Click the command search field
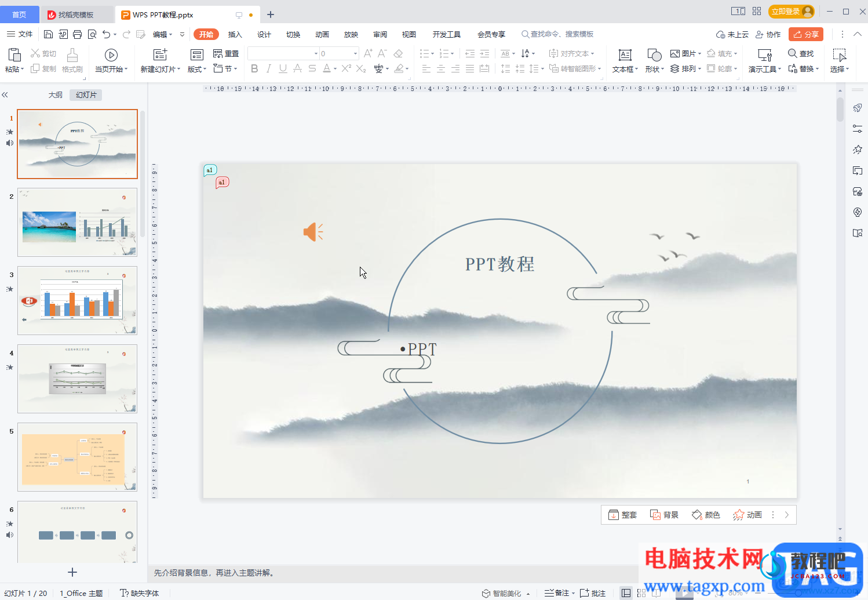This screenshot has height=600, width=868. 557,34
